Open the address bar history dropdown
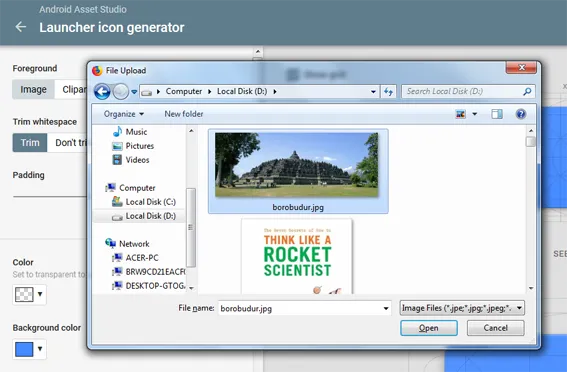This screenshot has height=372, width=567. [x=373, y=92]
